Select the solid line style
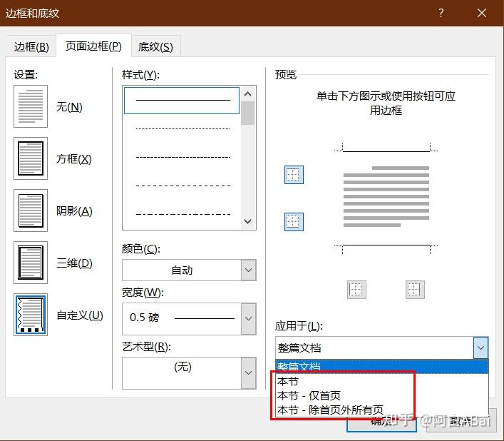The width and height of the screenshot is (504, 441). pyautogui.click(x=182, y=101)
